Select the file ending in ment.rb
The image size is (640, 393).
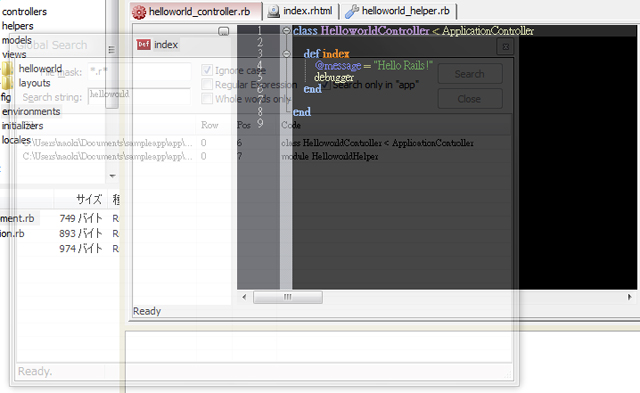tap(17, 218)
